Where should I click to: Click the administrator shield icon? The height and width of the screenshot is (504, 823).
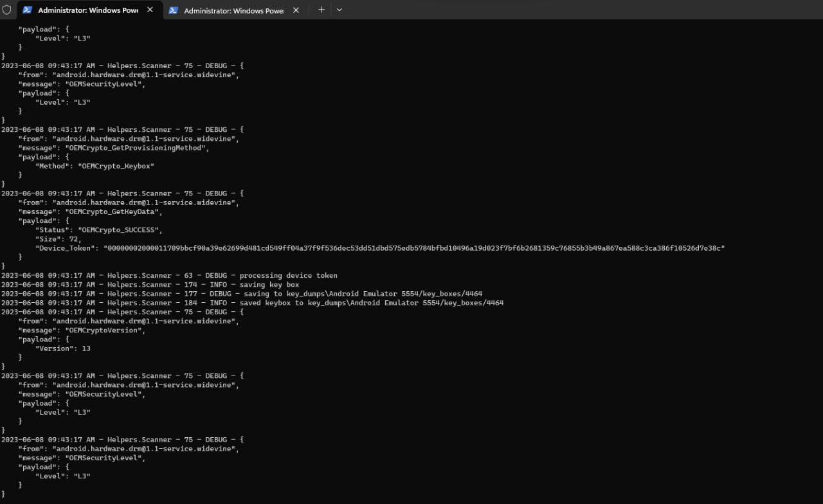(x=7, y=10)
